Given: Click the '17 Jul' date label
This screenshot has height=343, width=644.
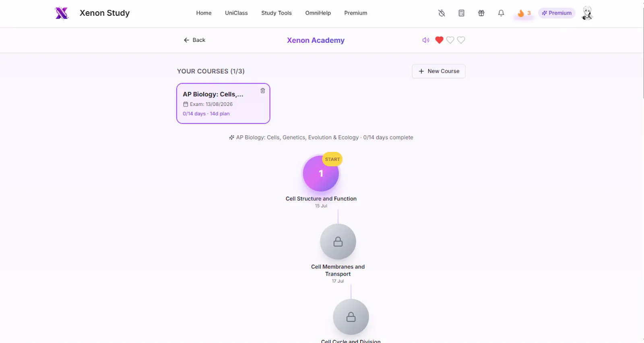Looking at the screenshot, I should 338,281.
